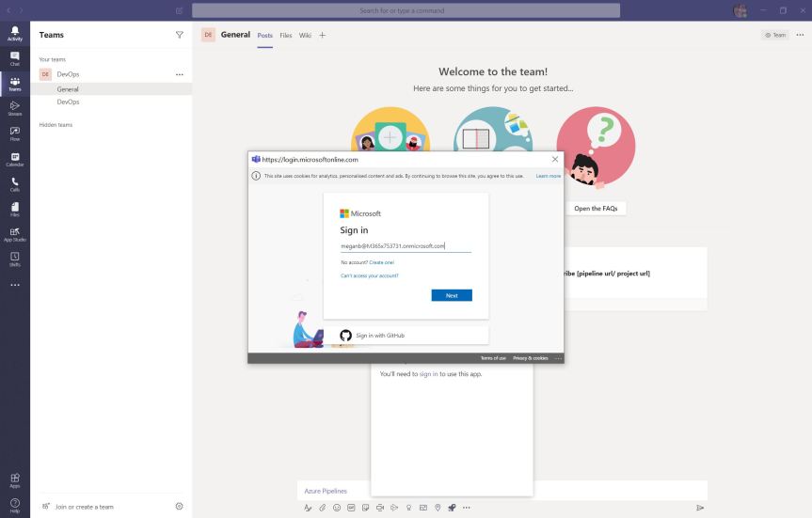
Task: Click the 'Create one!' account link
Action: pos(382,262)
